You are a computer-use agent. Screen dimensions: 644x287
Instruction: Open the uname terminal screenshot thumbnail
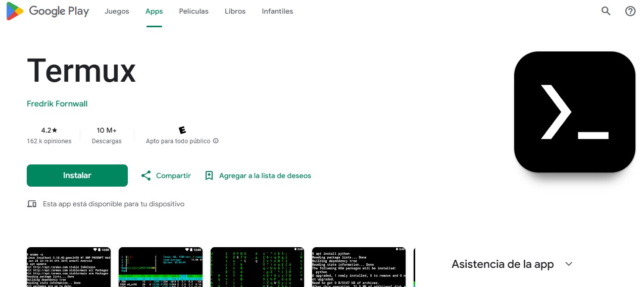coord(69,267)
